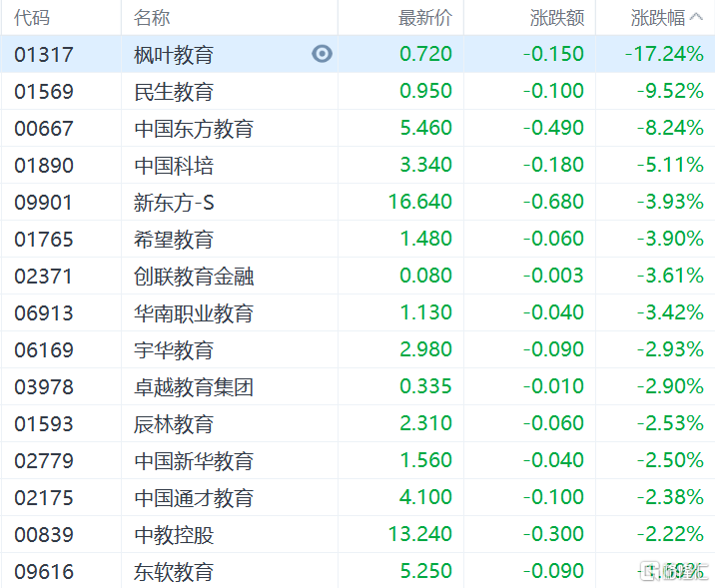Click latest price 16.640
This screenshot has height=588, width=715.
(x=420, y=202)
